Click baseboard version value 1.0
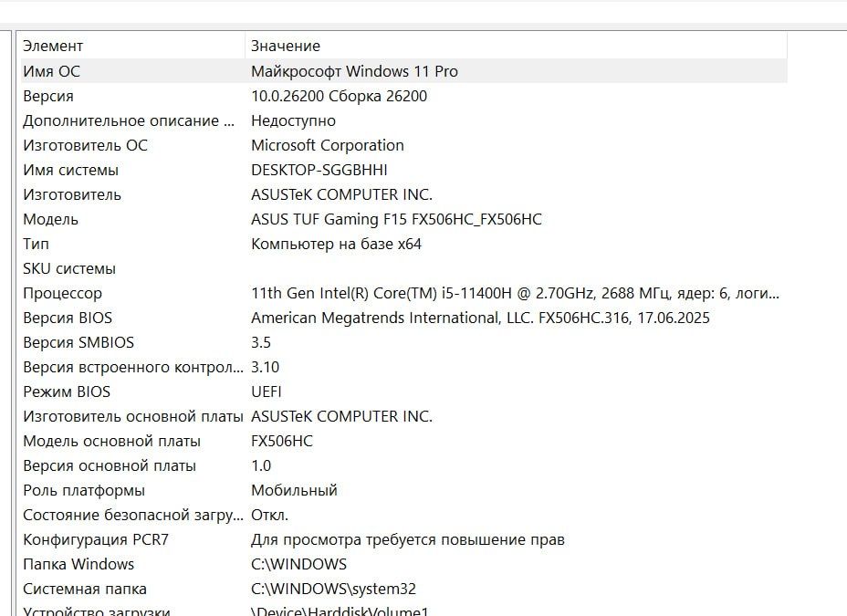The height and width of the screenshot is (616, 847). [x=261, y=466]
